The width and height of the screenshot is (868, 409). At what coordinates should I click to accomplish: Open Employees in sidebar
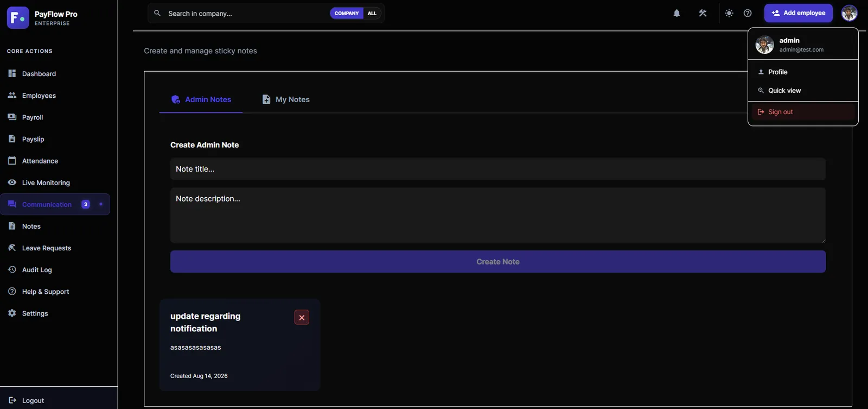(x=55, y=96)
